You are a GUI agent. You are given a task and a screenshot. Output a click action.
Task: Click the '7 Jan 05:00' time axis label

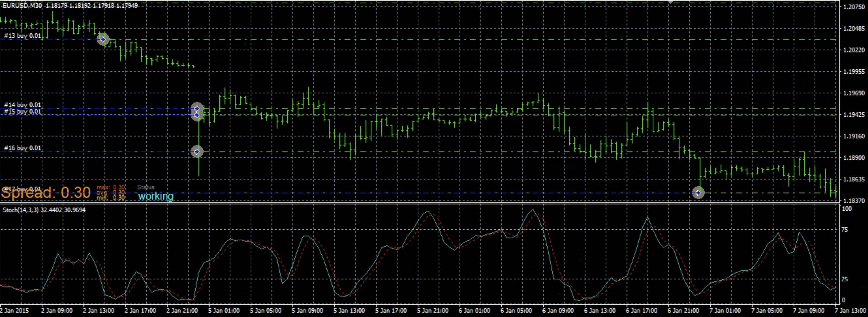coord(767,310)
